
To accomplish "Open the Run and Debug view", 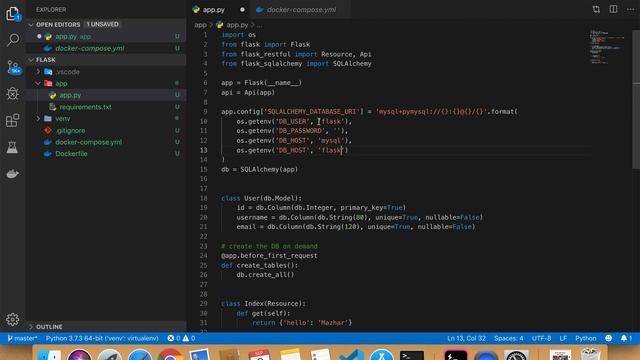I will point(13,93).
